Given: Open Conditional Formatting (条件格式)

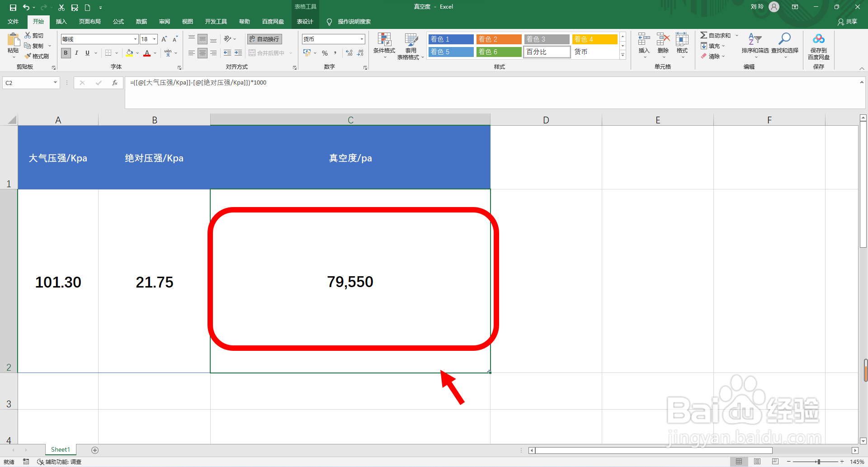Looking at the screenshot, I should [384, 45].
